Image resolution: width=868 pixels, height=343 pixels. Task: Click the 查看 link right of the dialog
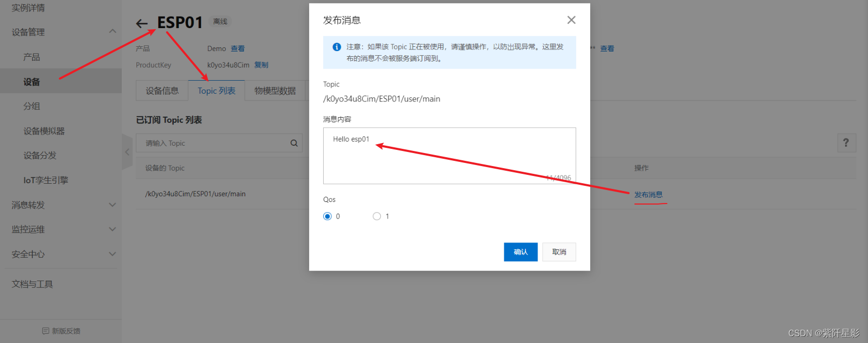click(607, 48)
